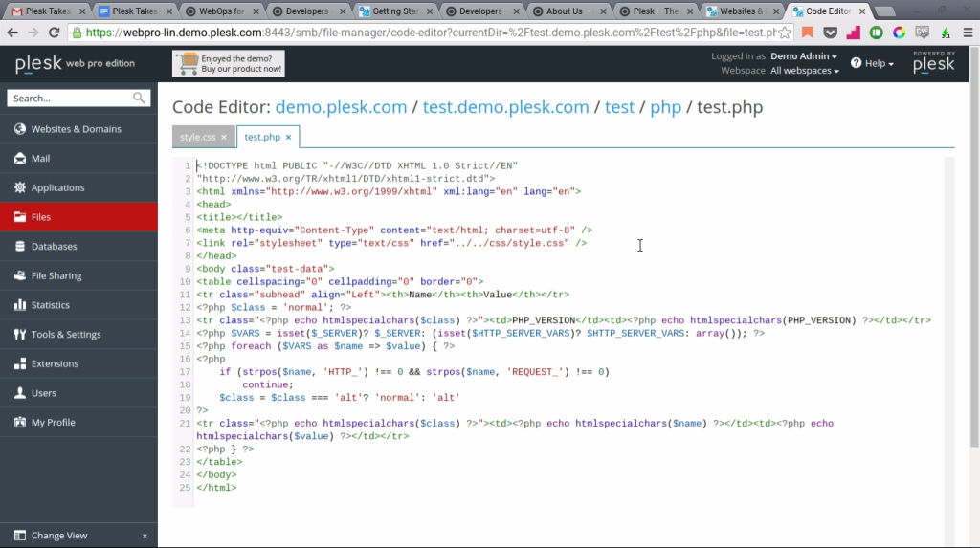Open the Mail section
The width and height of the screenshot is (980, 548).
pos(40,159)
